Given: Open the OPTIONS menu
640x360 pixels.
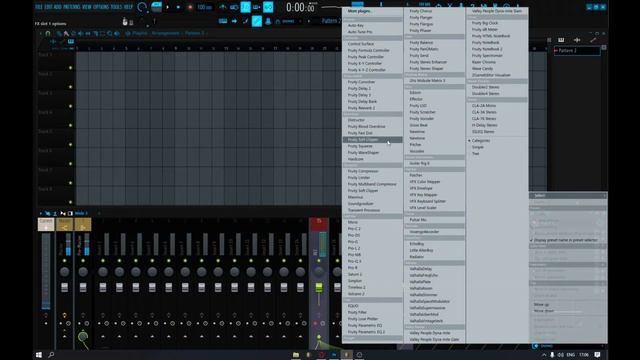Looking at the screenshot, I should click(101, 7).
